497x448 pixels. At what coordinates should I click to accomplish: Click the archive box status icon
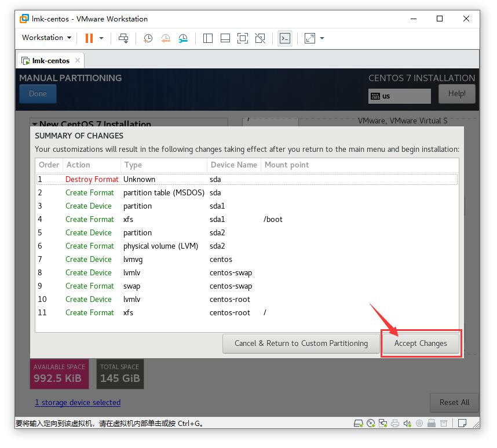pos(444,423)
